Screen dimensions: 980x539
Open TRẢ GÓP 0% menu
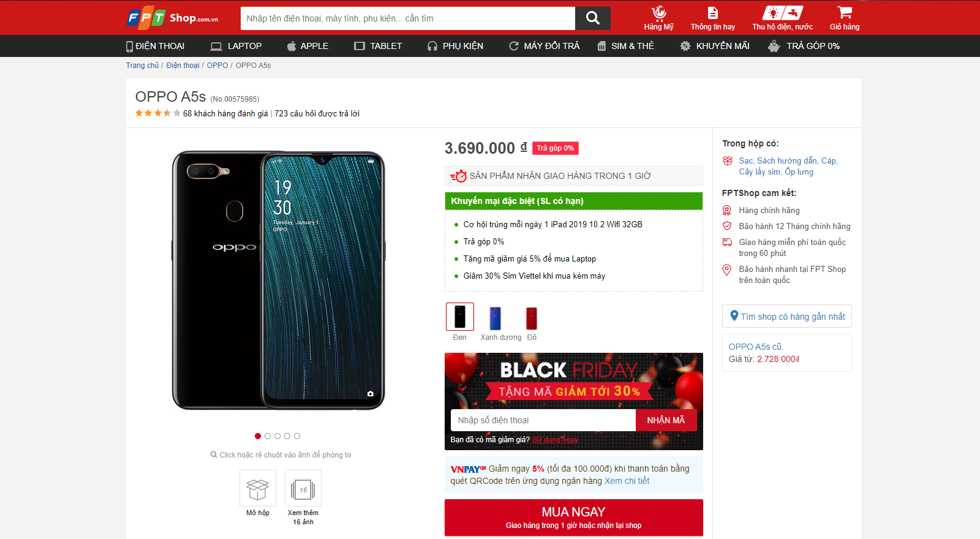tap(804, 46)
